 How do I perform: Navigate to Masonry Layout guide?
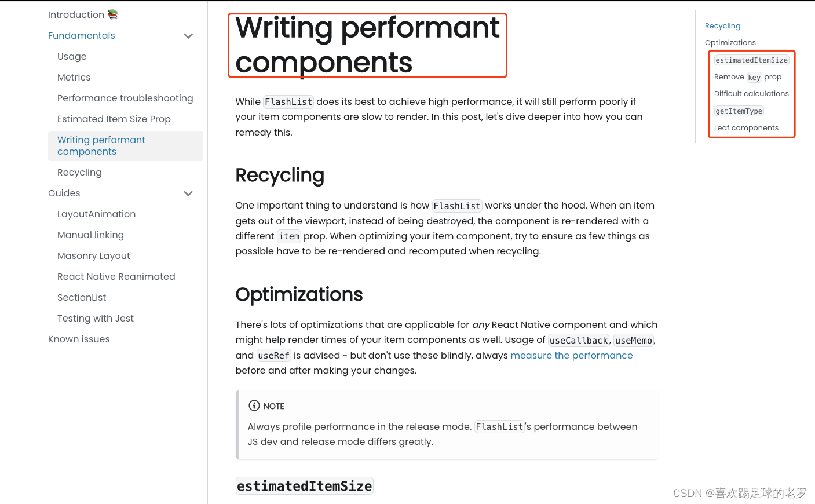click(93, 255)
